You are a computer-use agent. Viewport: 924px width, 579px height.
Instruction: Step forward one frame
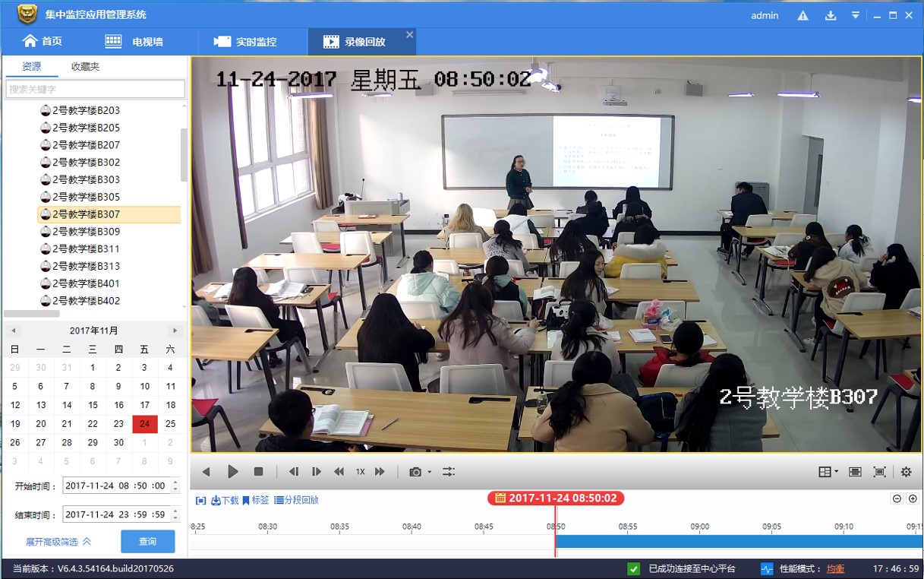pos(317,472)
